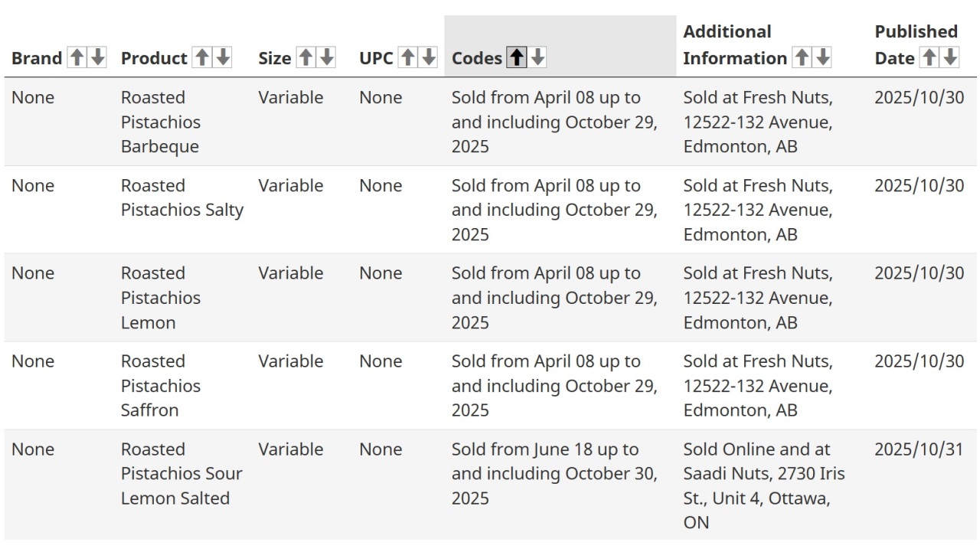Sort Codes column descending
Viewport: 980px width, 555px height.
coord(537,57)
